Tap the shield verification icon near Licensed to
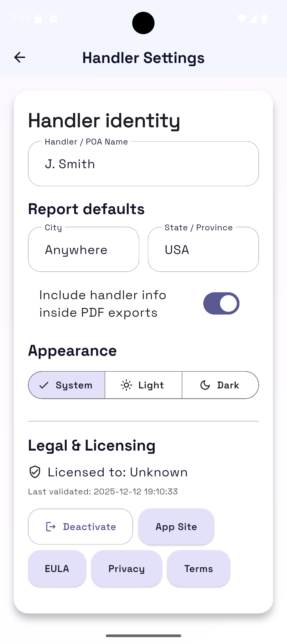287x644 pixels. tap(35, 472)
